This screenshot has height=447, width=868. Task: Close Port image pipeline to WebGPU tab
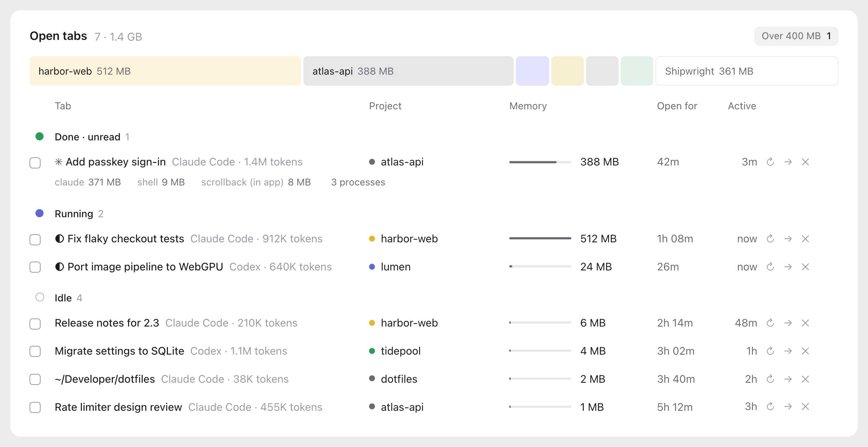[805, 267]
